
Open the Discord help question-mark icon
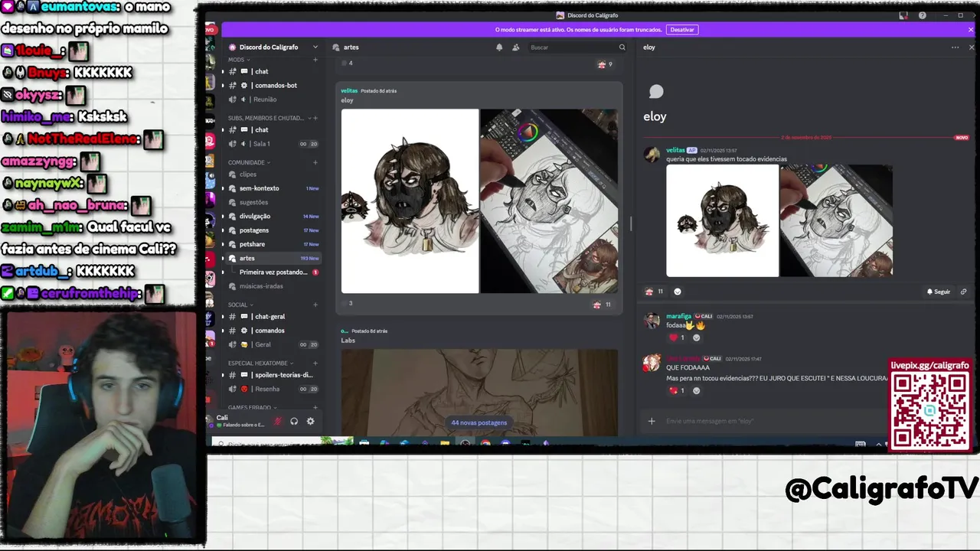(922, 15)
